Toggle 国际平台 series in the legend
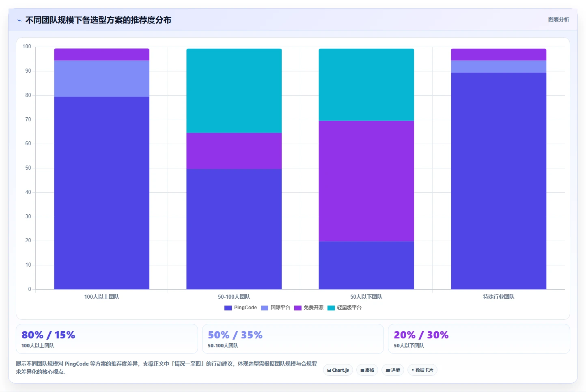The width and height of the screenshot is (586, 392). [x=276, y=308]
